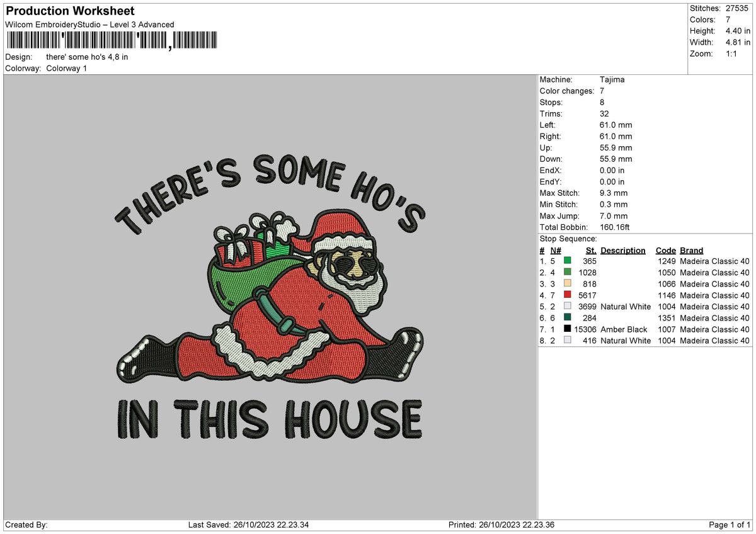Click the zoom value 1:1

732,54
